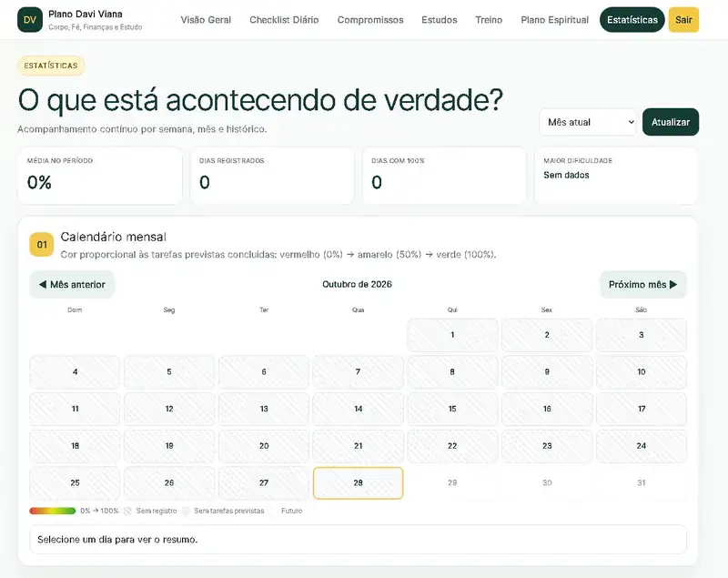This screenshot has width=728, height=578.
Task: Select day 6 in the calendar
Action: point(264,372)
